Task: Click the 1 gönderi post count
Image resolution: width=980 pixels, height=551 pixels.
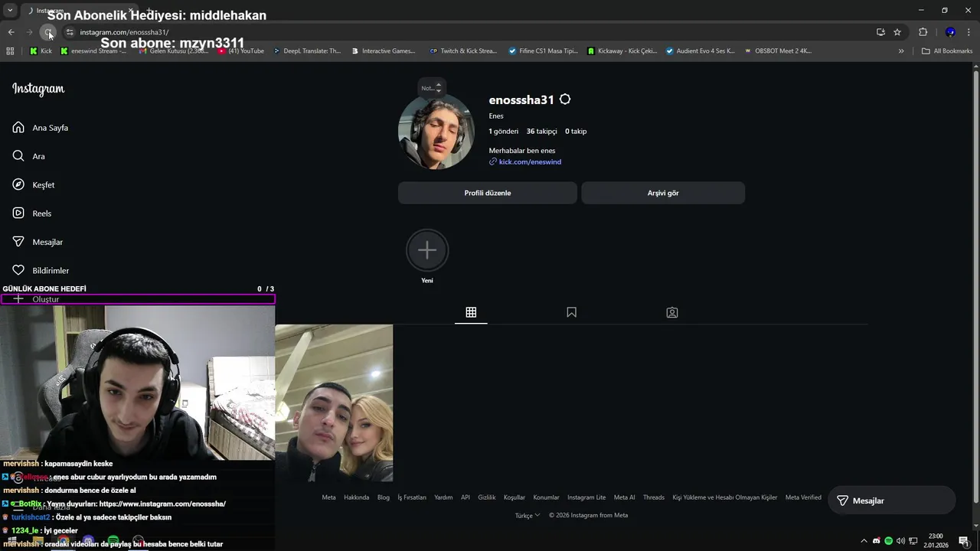Action: [x=504, y=132]
